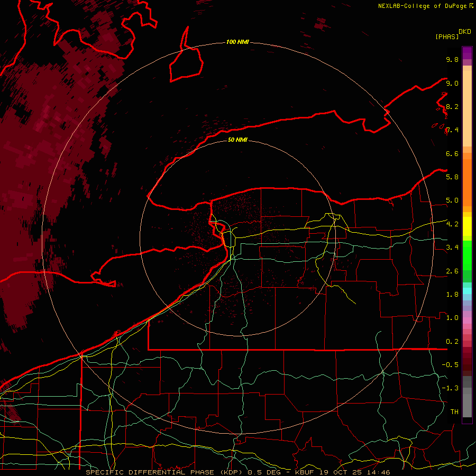The width and height of the screenshot is (476, 476).
Task: Click the 9.0 scale value
Action: [x=452, y=83]
